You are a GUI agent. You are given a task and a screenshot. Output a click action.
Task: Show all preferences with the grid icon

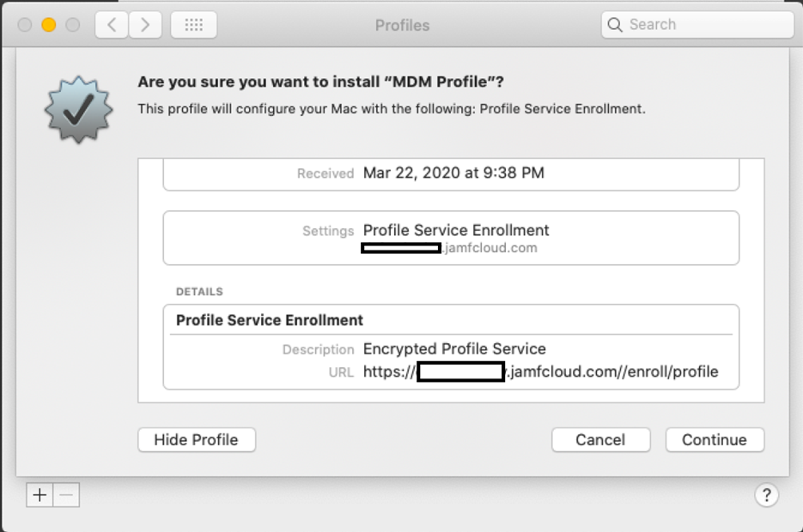(x=193, y=25)
